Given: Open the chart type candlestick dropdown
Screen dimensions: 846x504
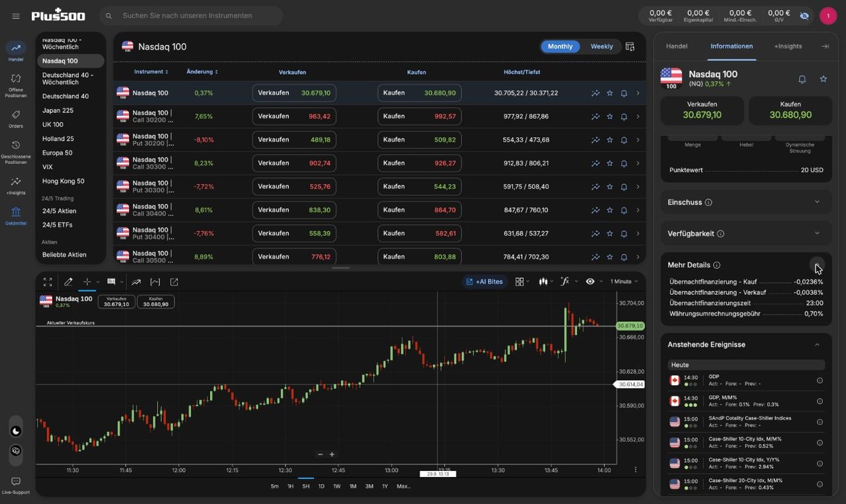Looking at the screenshot, I should (x=545, y=281).
